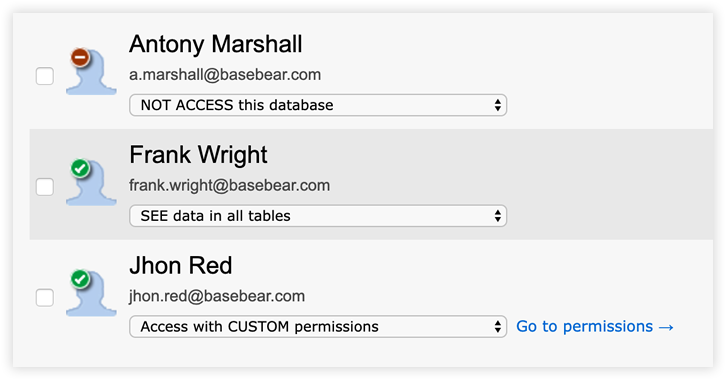Click the green checkmark badge on Jhon's avatar

point(80,279)
